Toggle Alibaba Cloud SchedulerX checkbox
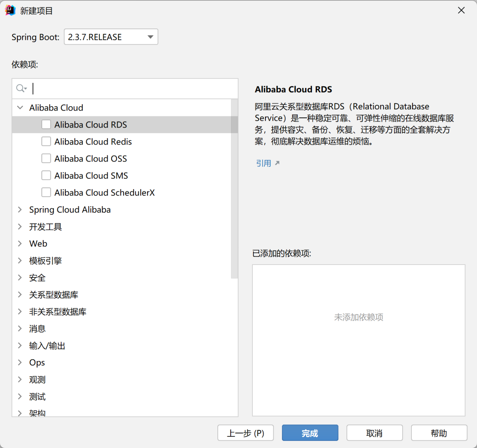 pos(46,192)
